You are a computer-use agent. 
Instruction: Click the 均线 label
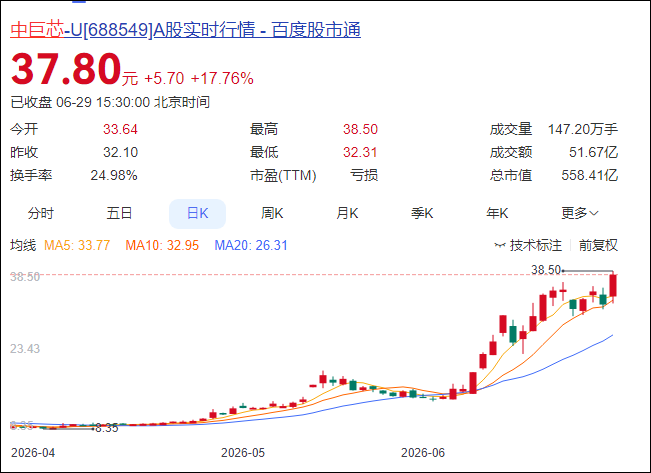pyautogui.click(x=23, y=245)
